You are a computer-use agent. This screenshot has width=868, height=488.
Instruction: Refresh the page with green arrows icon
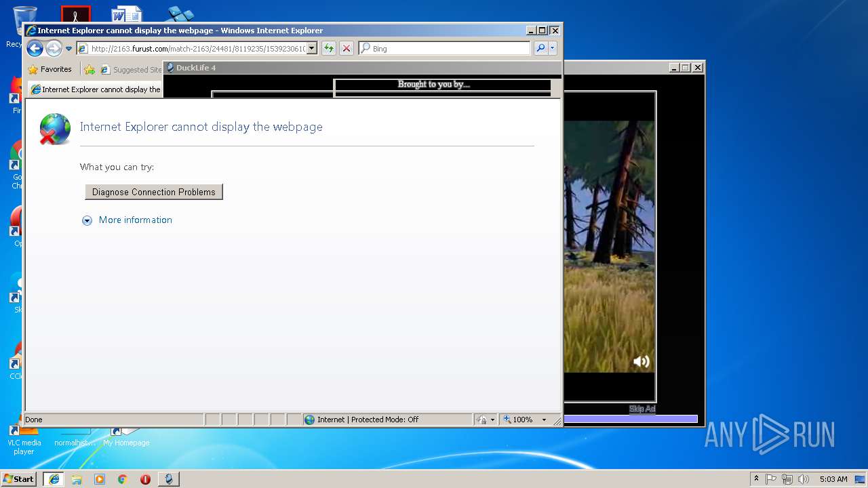pyautogui.click(x=329, y=48)
